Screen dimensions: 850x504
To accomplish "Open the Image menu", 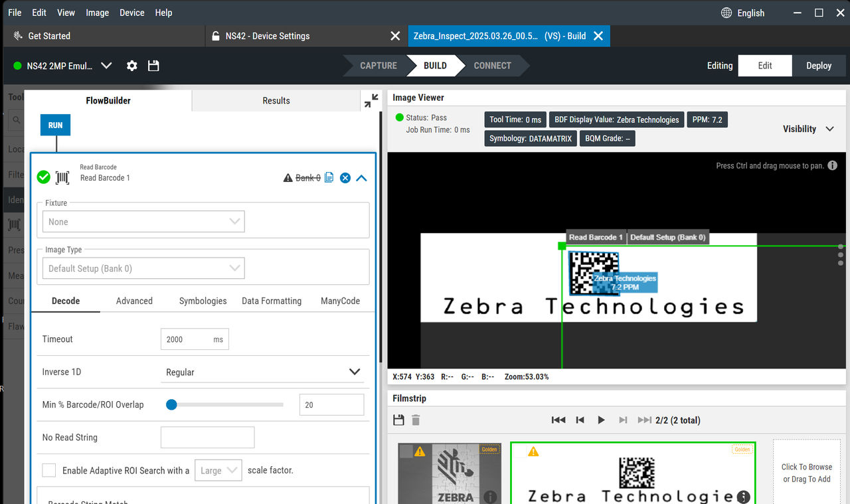I will tap(97, 13).
